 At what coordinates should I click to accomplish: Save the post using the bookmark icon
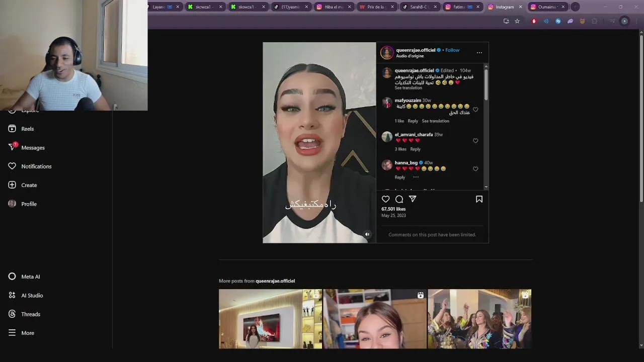[479, 199]
